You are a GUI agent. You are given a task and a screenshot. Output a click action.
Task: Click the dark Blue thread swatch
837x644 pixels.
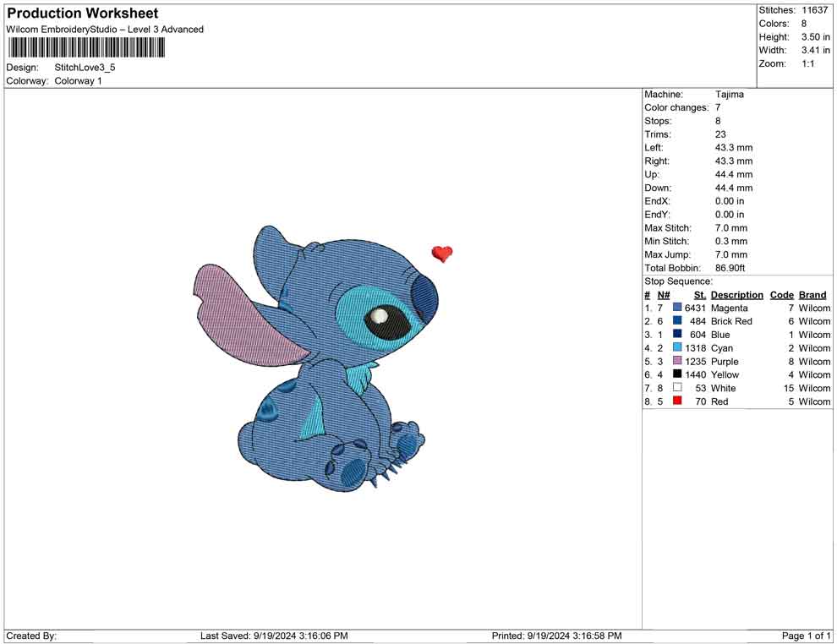click(x=677, y=335)
